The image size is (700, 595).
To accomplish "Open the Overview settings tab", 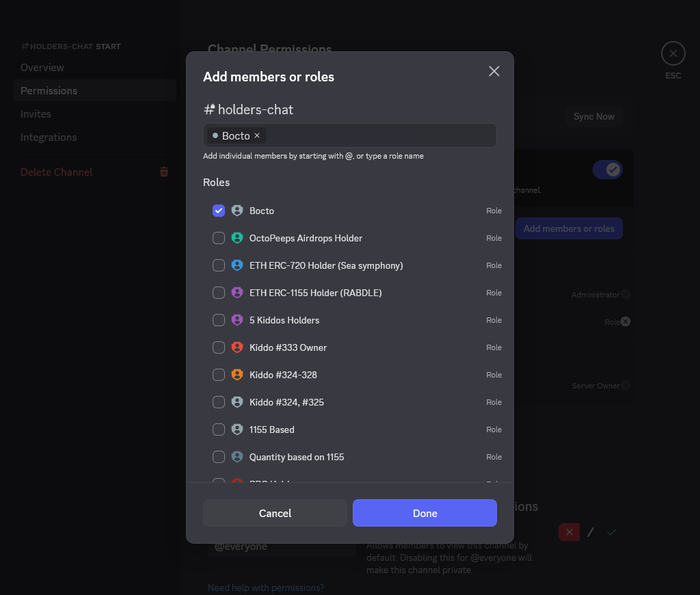I will (x=42, y=67).
